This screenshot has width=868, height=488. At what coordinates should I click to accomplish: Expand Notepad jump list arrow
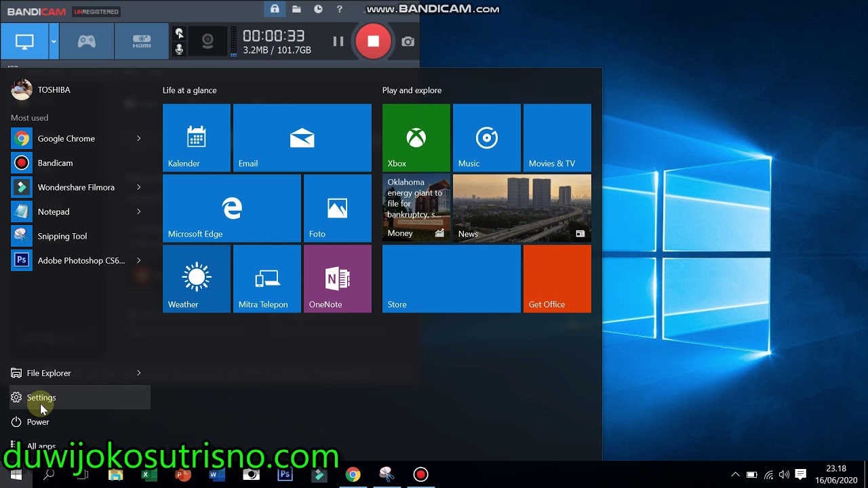click(139, 211)
